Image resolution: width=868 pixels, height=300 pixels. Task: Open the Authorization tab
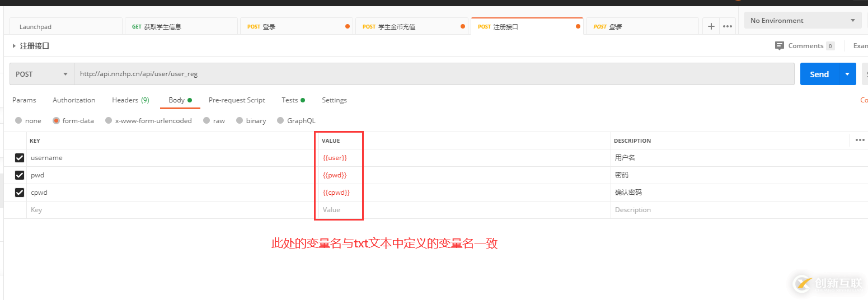(x=74, y=100)
